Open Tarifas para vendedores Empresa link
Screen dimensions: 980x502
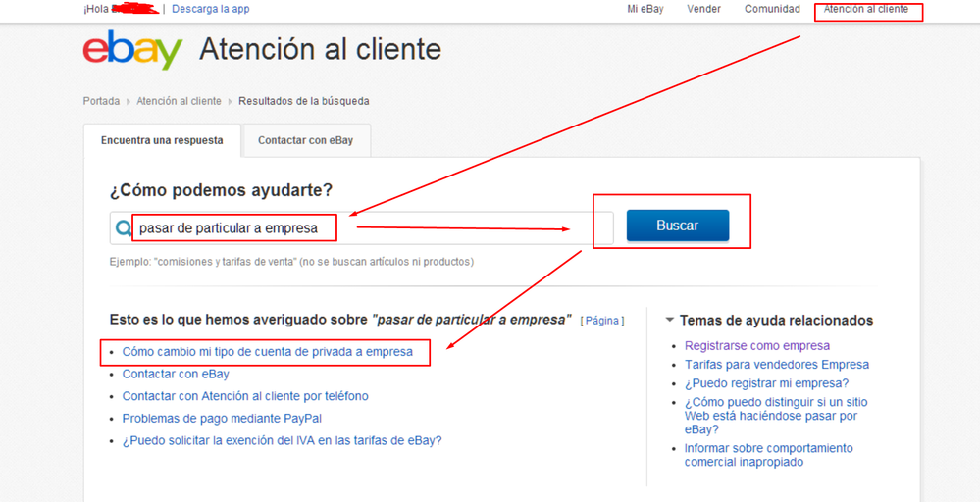click(x=776, y=364)
